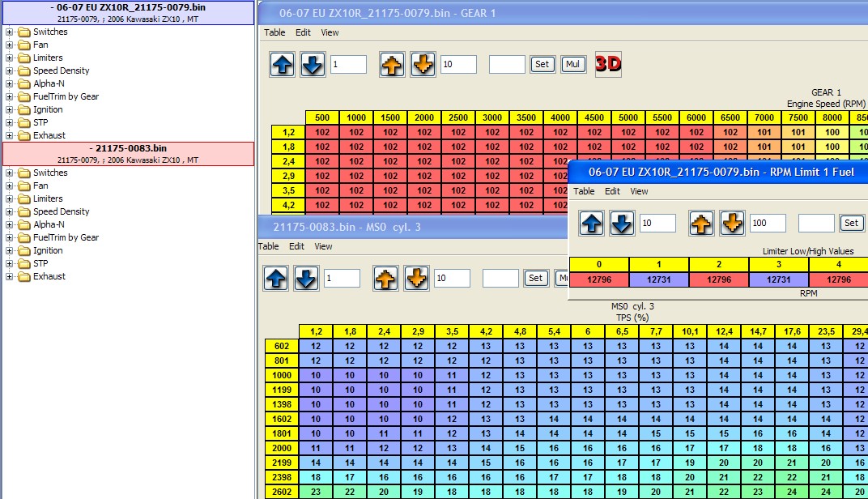Expand Limiters folder under 21175-0083.bin
The height and width of the screenshot is (499, 868).
point(10,199)
